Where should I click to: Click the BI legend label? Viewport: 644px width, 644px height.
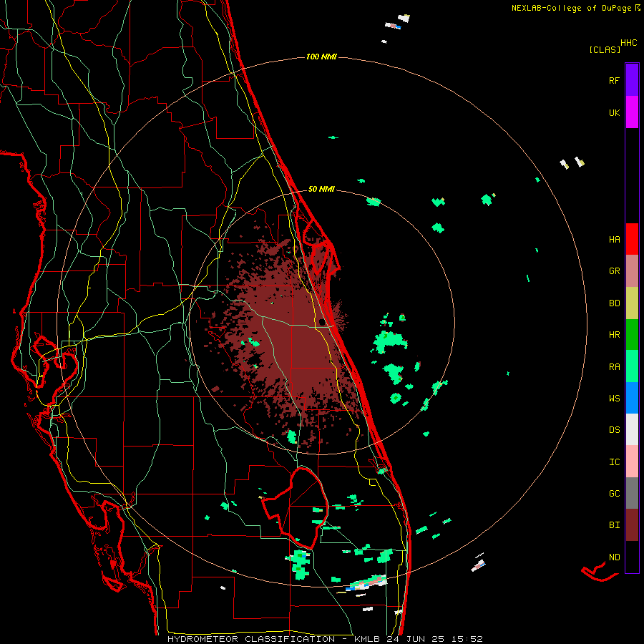tap(614, 525)
